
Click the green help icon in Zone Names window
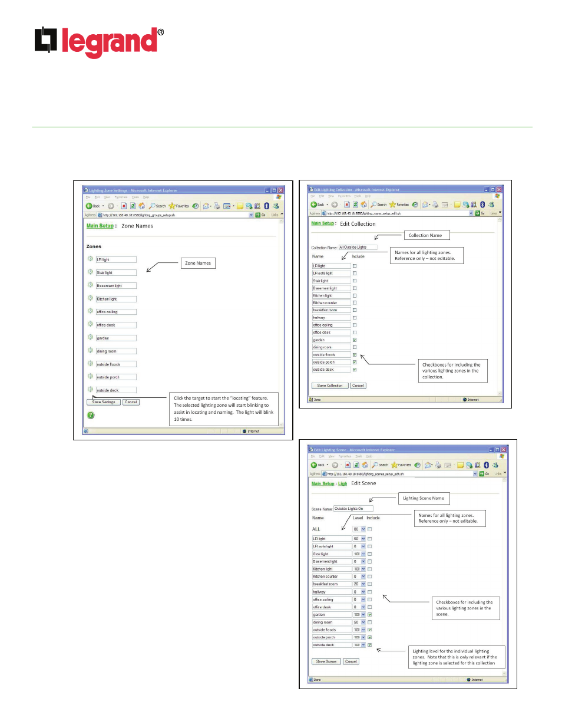[x=91, y=416]
